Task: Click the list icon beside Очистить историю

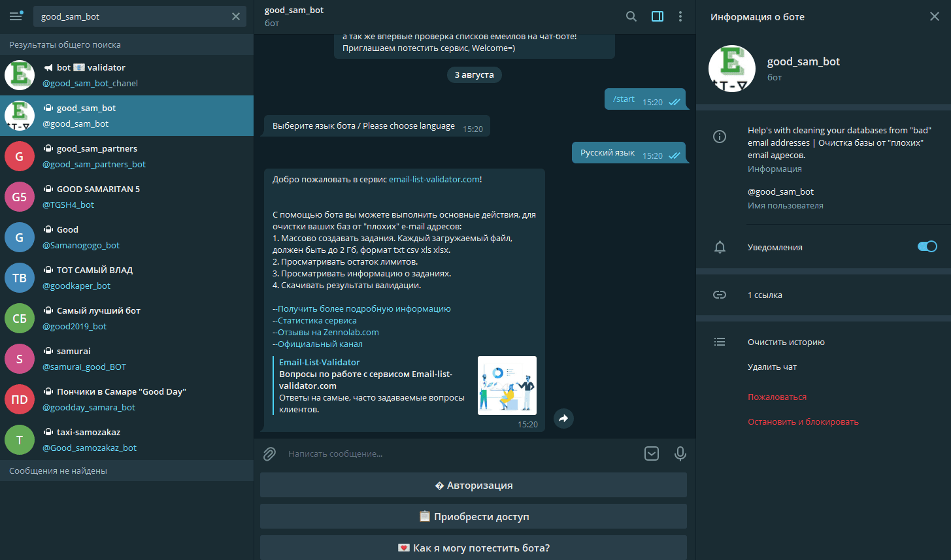Action: (720, 342)
